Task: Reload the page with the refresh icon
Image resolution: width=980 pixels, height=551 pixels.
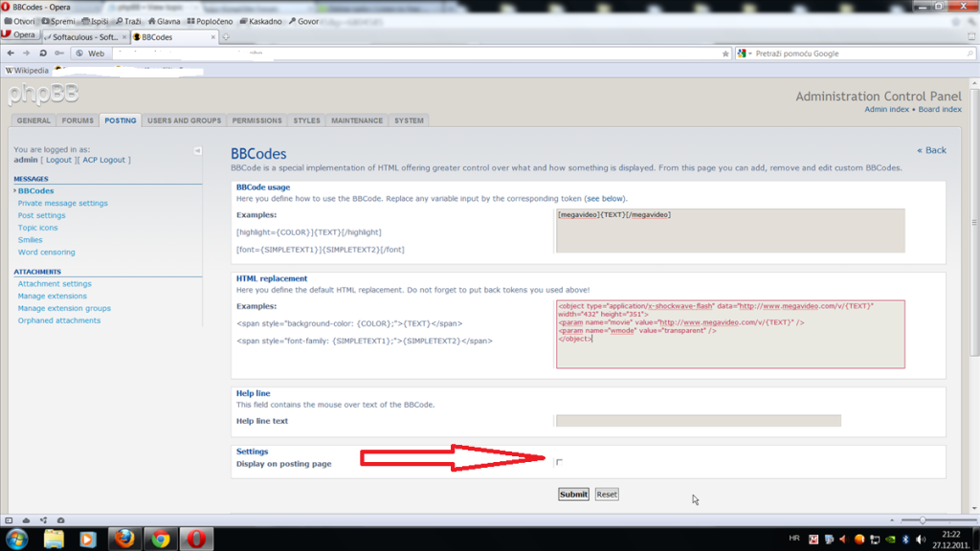Action: [x=43, y=54]
